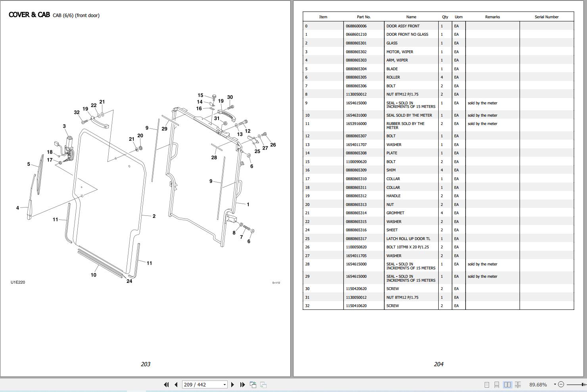Click the BLADE name cell

point(392,69)
